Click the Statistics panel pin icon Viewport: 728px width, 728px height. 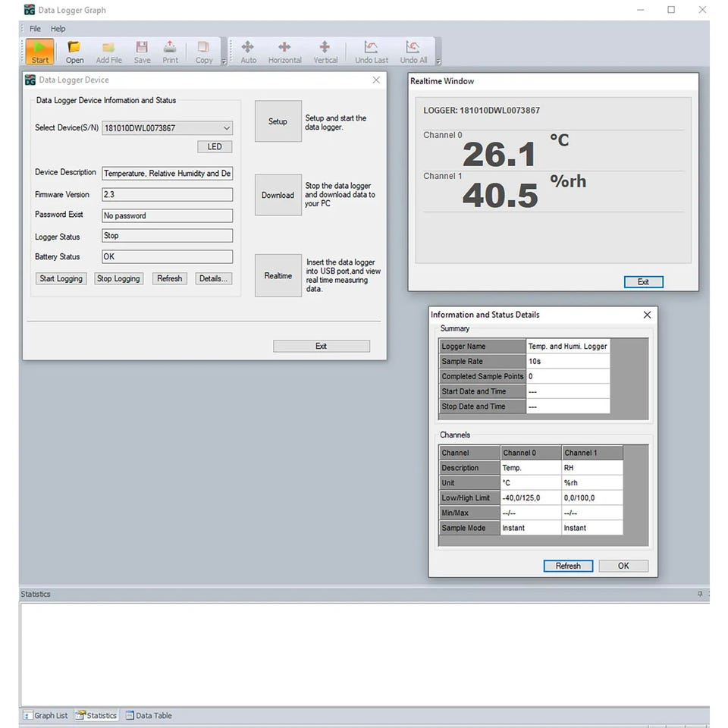pyautogui.click(x=700, y=594)
